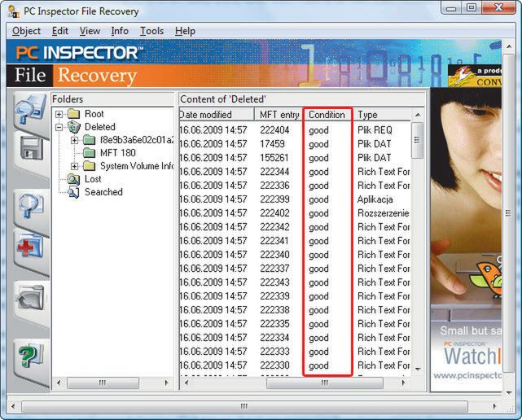Sort by MFT entry column header

279,115
